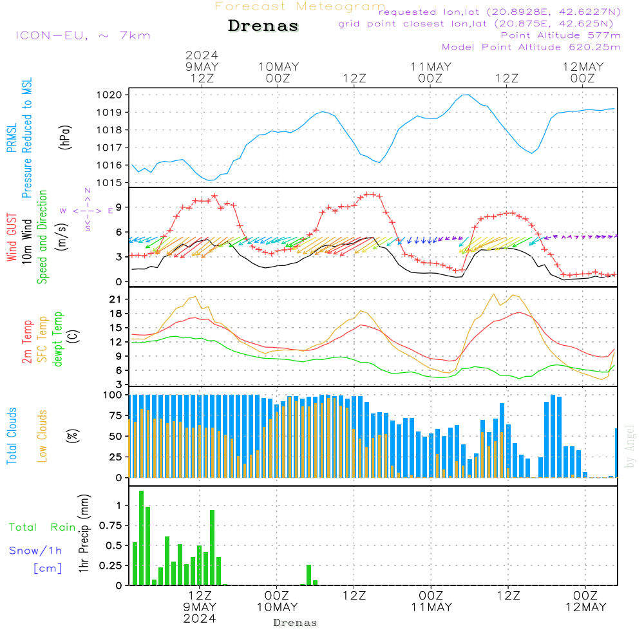Click the '12' temperature axis value
Image resolution: width=644 pixels, height=644 pixels.
[x=115, y=342]
